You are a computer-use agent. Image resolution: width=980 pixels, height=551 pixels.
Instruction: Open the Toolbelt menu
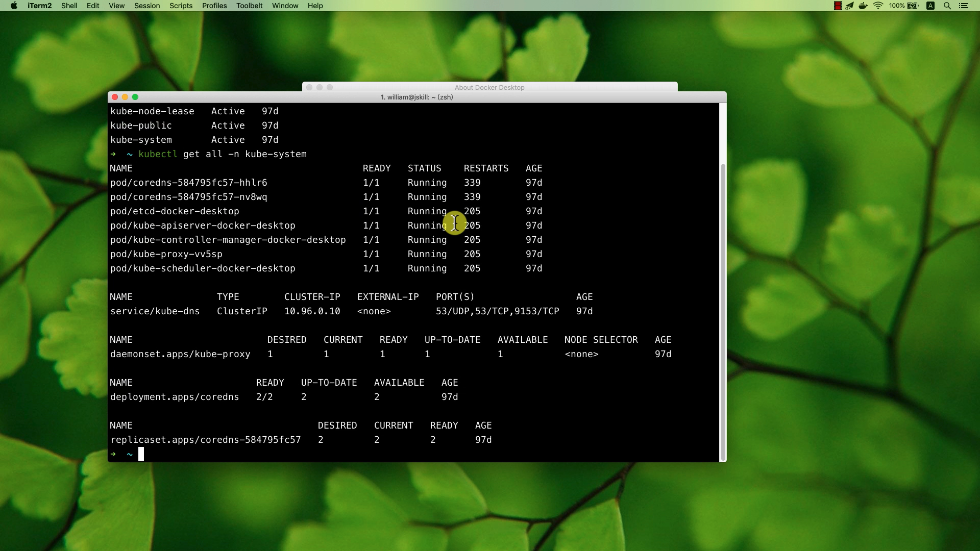(x=249, y=6)
